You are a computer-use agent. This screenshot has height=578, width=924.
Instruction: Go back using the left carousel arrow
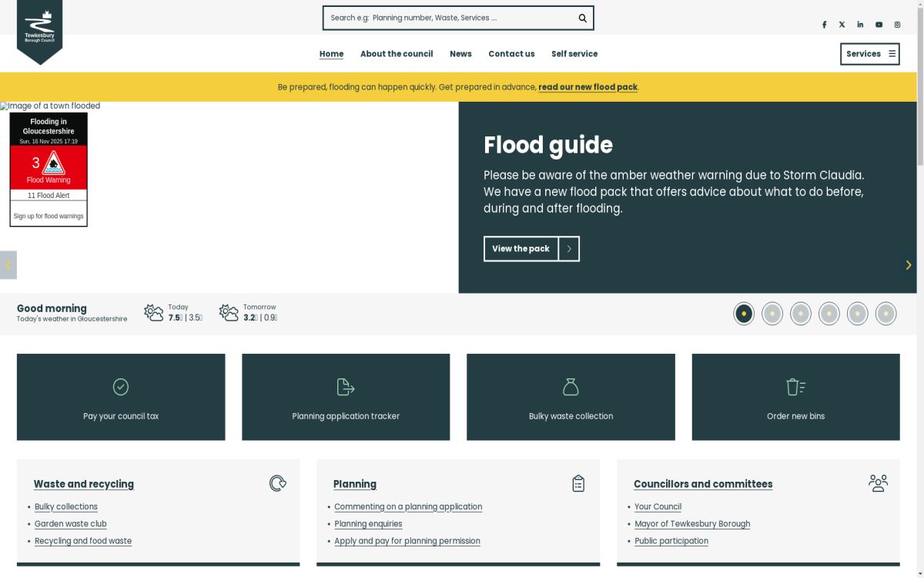[x=8, y=264]
